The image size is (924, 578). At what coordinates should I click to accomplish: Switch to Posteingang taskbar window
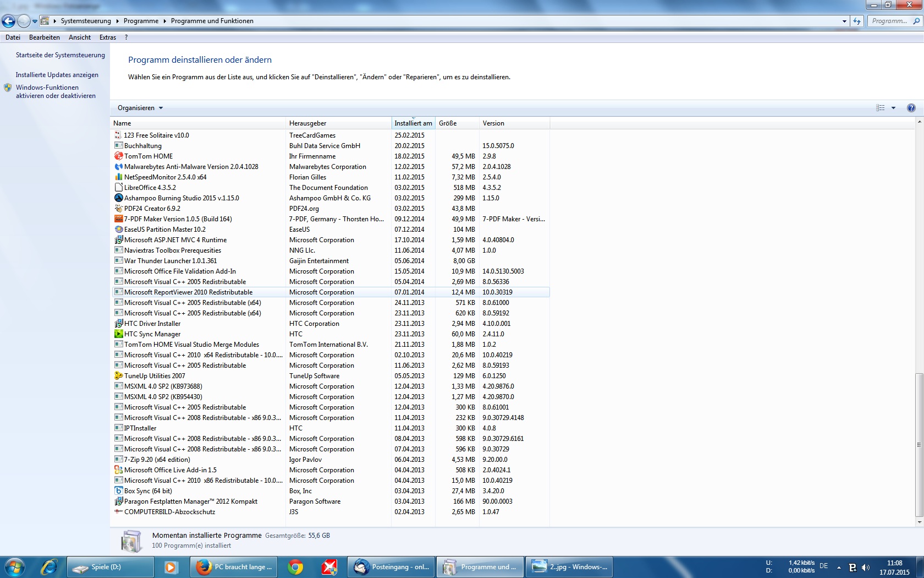tap(392, 567)
